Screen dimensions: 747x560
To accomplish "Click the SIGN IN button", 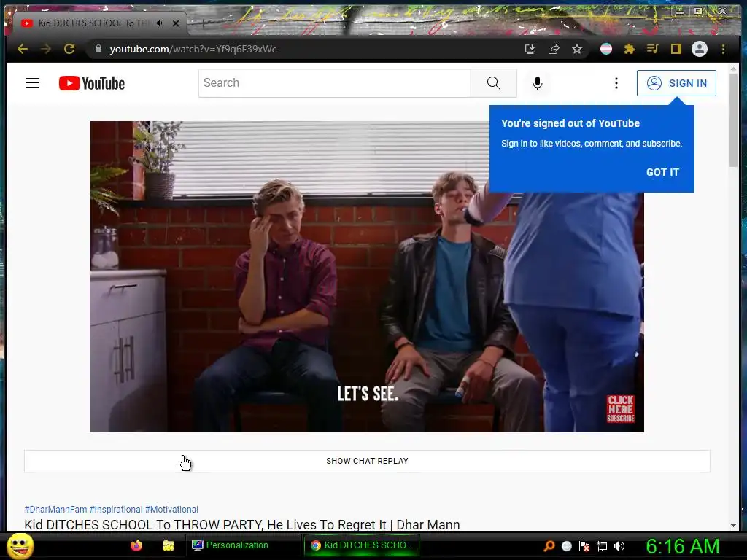I will [676, 83].
